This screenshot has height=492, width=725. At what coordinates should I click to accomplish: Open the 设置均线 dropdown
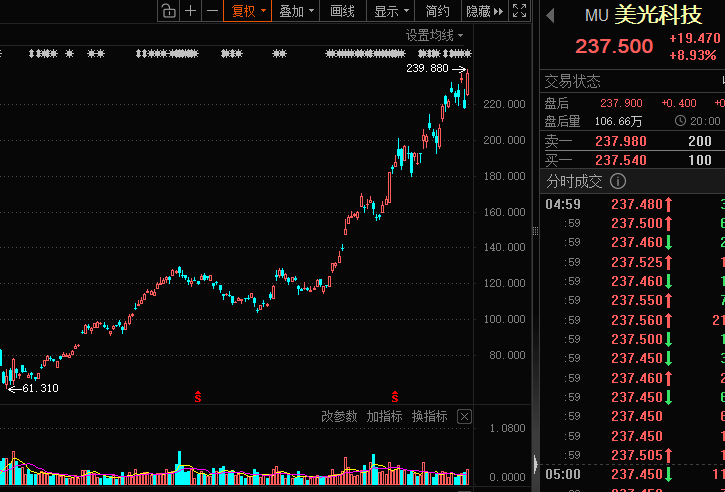(x=434, y=35)
